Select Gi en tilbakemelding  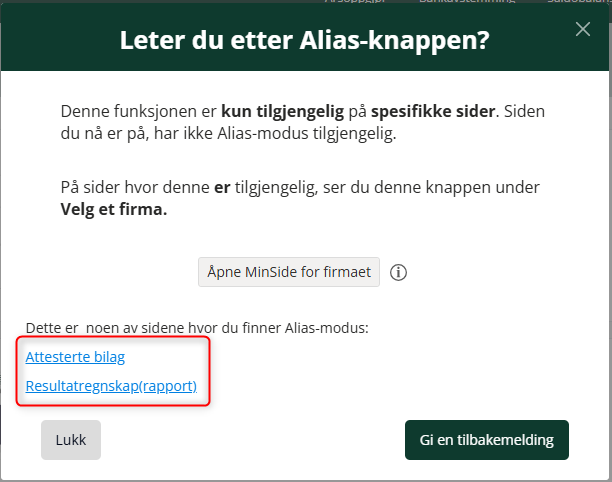pos(487,440)
